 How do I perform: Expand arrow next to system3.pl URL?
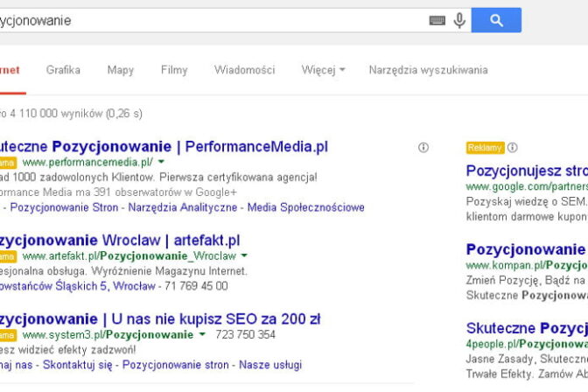click(202, 334)
